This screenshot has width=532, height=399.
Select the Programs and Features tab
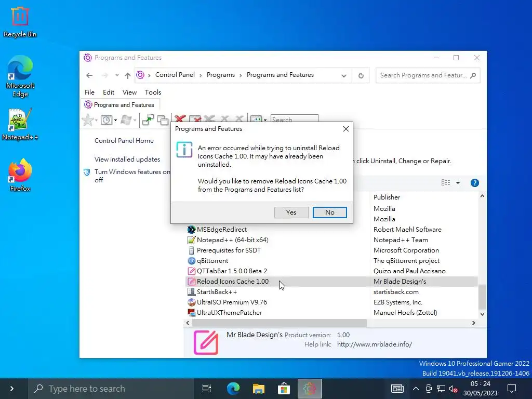pyautogui.click(x=120, y=105)
